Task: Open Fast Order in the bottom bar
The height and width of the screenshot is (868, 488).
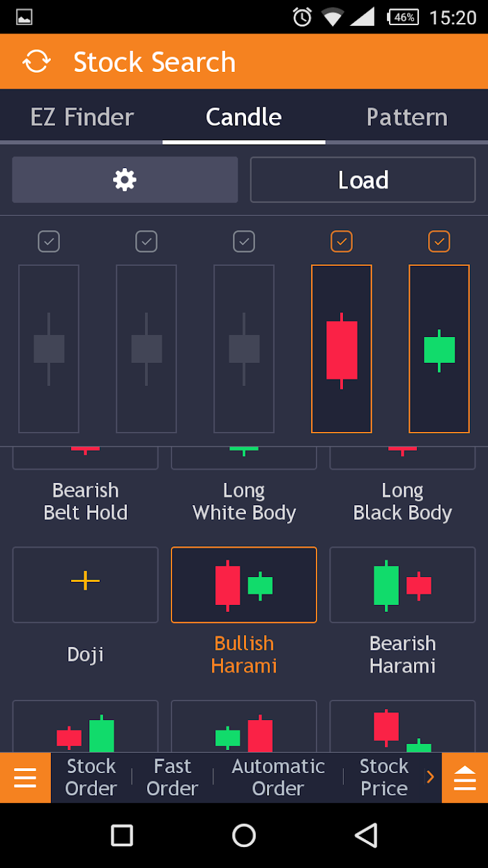Action: tap(172, 777)
